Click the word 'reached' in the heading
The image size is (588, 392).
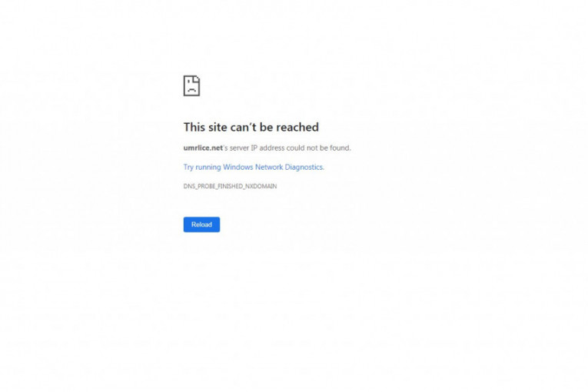click(297, 127)
